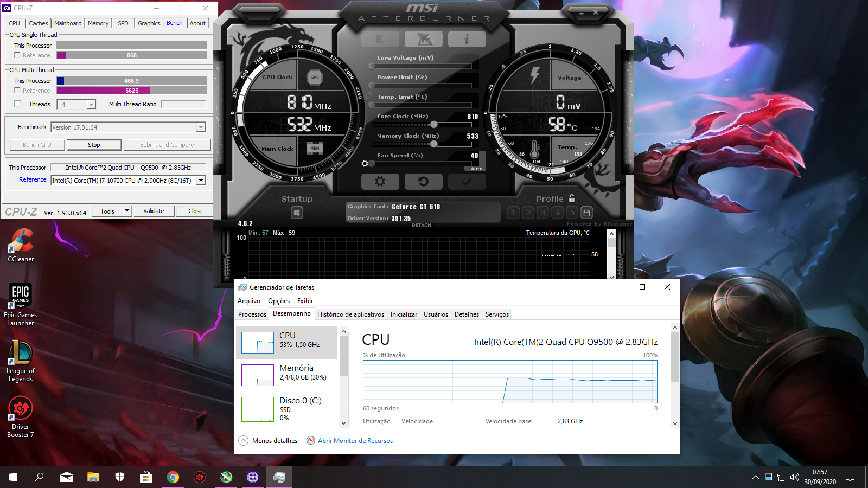
Task: Switch to CPU-Z SPD tab
Action: [x=123, y=23]
